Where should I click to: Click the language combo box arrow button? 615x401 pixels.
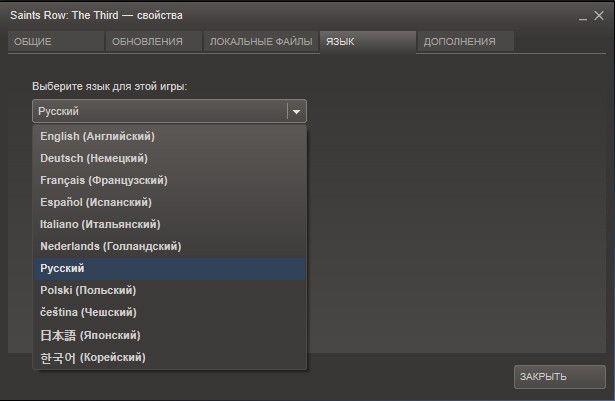pyautogui.click(x=297, y=111)
